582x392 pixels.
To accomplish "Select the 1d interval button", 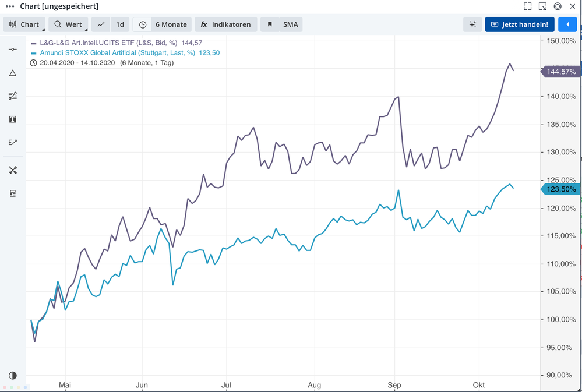I will (120, 24).
